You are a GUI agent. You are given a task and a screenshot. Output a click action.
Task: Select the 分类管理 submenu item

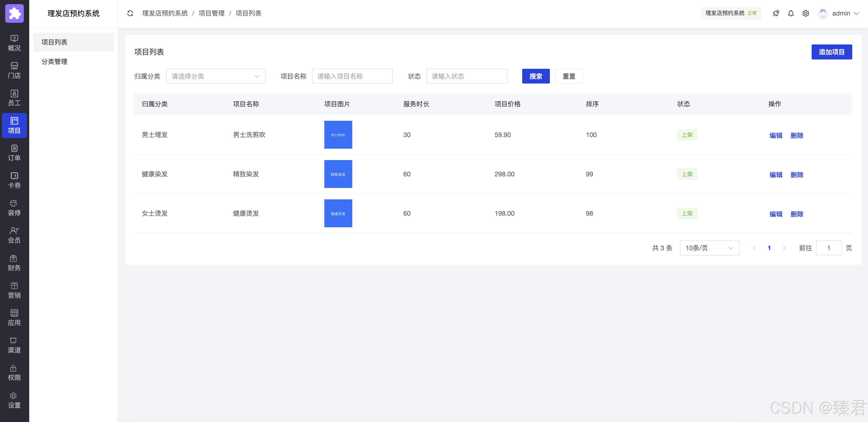pos(73,62)
